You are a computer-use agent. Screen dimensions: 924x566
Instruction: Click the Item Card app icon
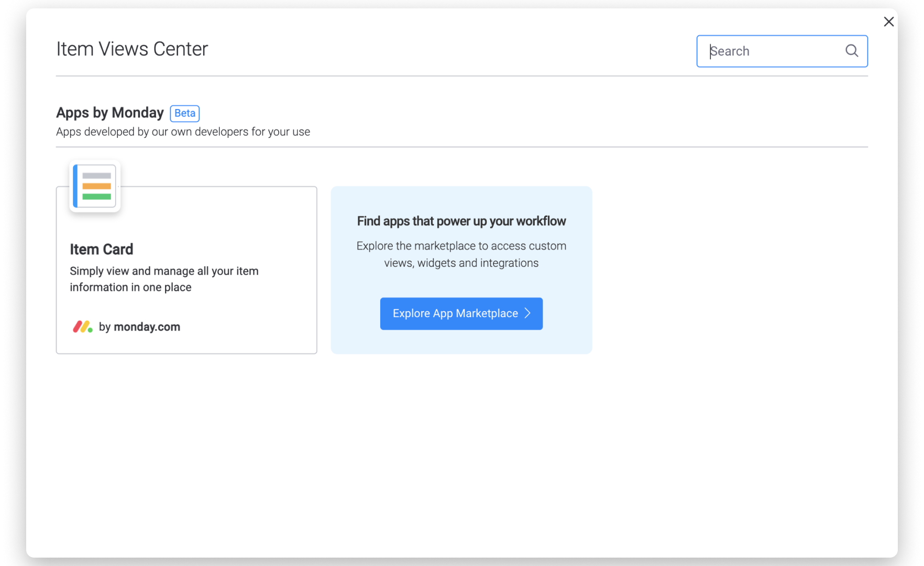[x=95, y=186]
